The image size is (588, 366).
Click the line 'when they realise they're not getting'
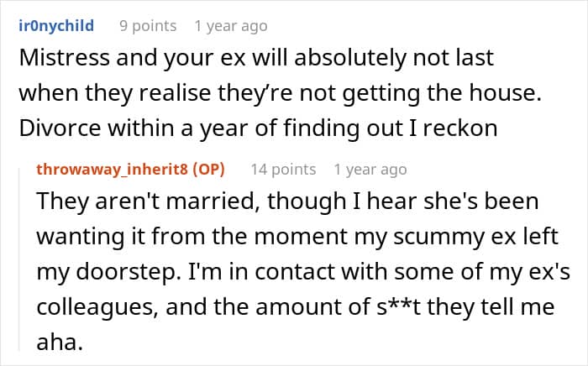tap(280, 93)
